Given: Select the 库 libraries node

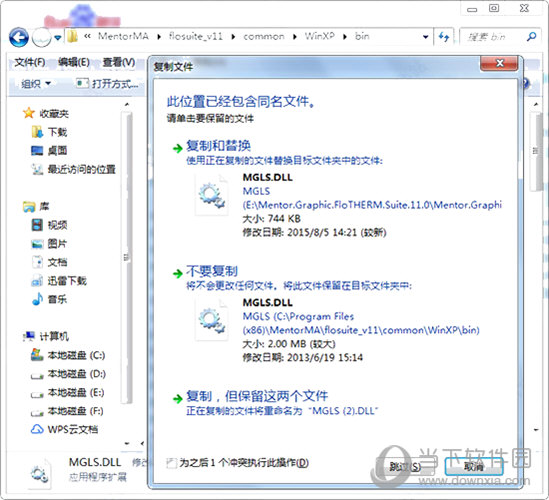Looking at the screenshot, I should pyautogui.click(x=36, y=206).
